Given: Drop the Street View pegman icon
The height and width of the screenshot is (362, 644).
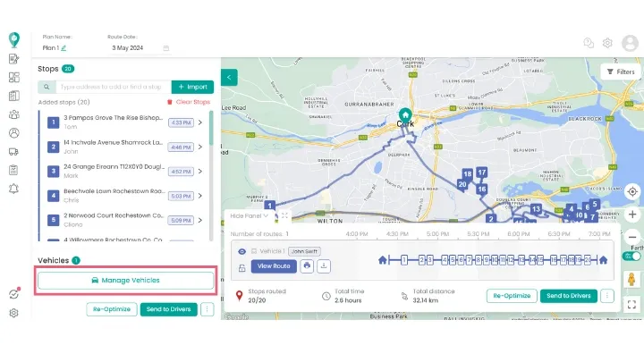Looking at the screenshot, I should tap(632, 279).
